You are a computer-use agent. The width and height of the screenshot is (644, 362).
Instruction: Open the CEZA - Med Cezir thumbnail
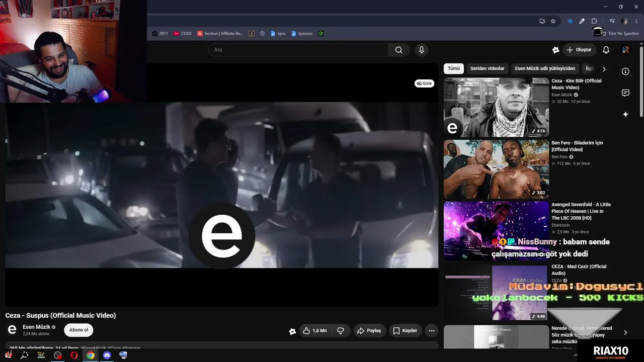pos(496,293)
